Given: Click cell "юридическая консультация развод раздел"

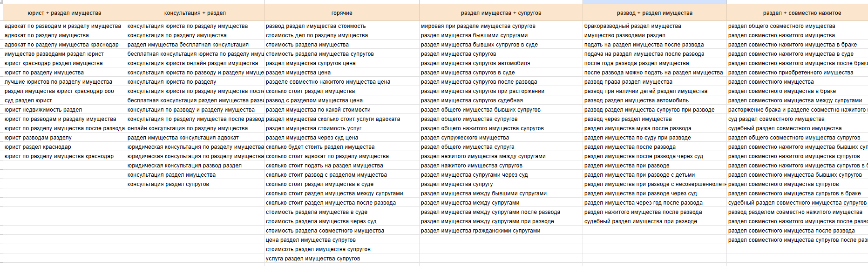Looking at the screenshot, I should (x=195, y=166).
